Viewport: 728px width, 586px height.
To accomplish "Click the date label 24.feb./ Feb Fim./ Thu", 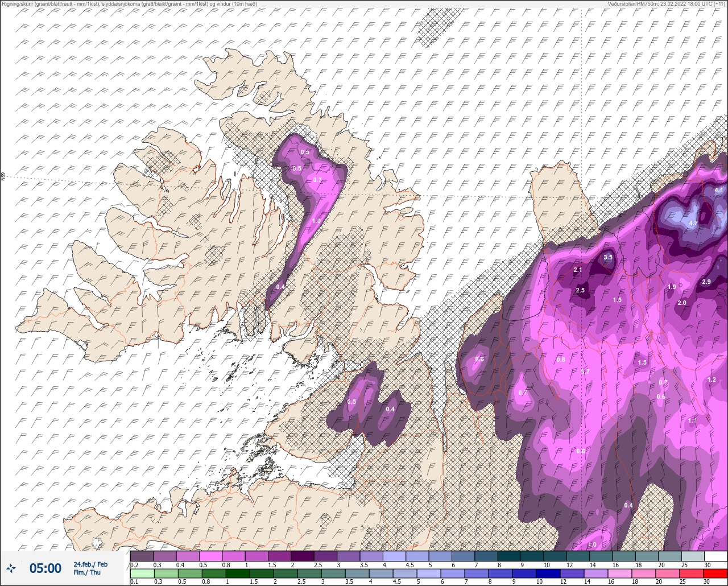I will [x=90, y=568].
